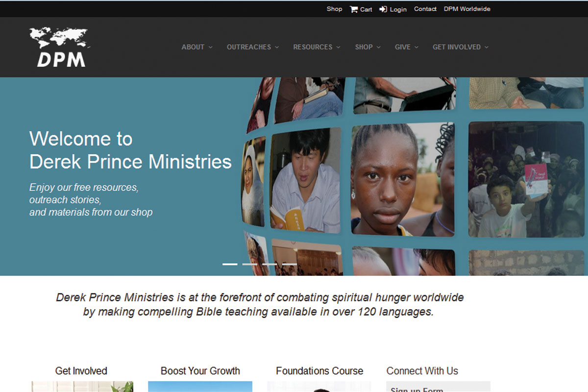Go to DPM Worldwide link
The height and width of the screenshot is (392, 588).
pyautogui.click(x=467, y=9)
